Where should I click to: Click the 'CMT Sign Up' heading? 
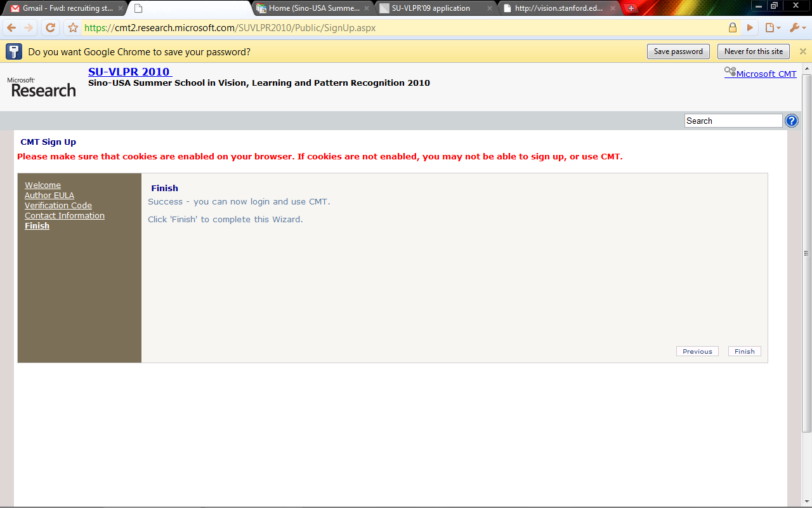(x=48, y=142)
